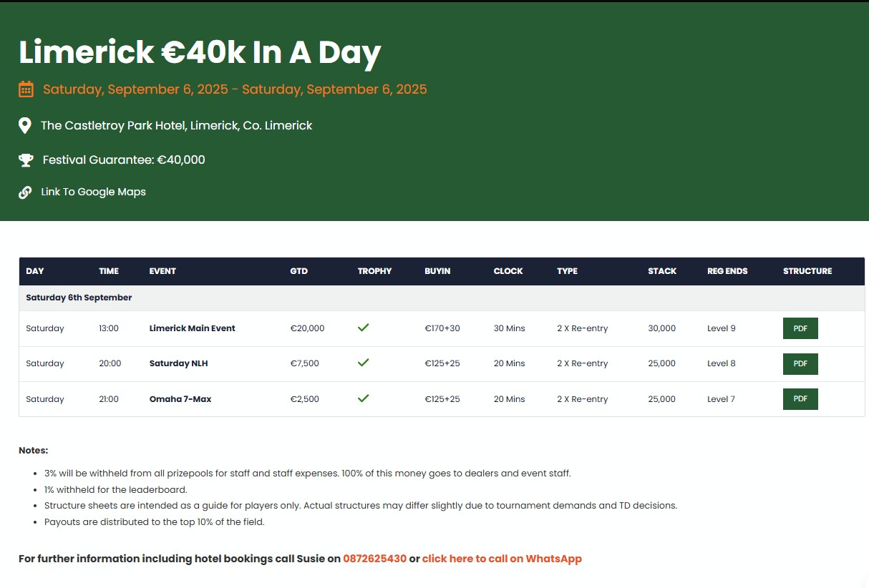The height and width of the screenshot is (588, 869).
Task: Open the Limerick Main Event structure PDF
Action: 800,328
